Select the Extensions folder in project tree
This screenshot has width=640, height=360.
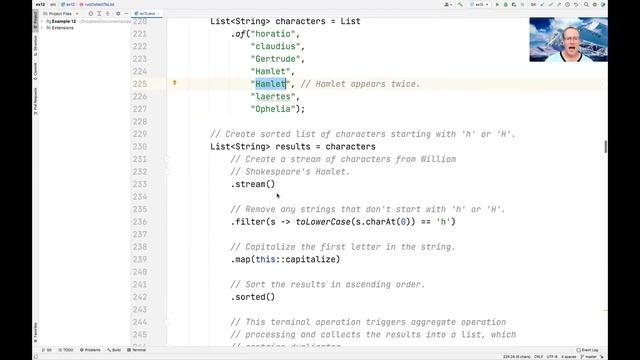62,28
